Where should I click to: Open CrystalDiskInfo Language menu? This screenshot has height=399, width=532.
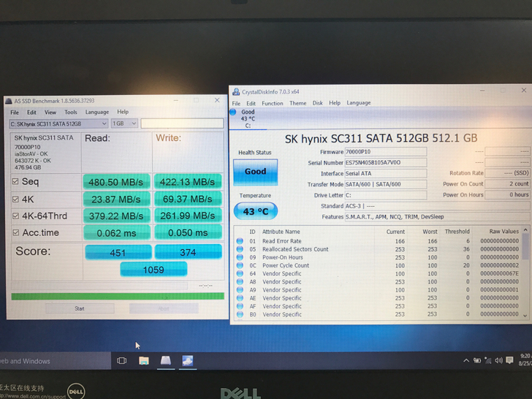[x=359, y=103]
